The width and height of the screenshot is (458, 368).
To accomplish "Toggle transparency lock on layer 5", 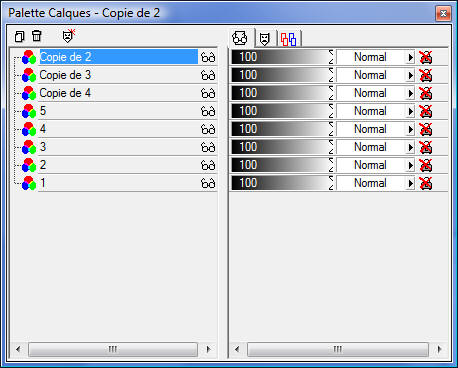I will 426,111.
